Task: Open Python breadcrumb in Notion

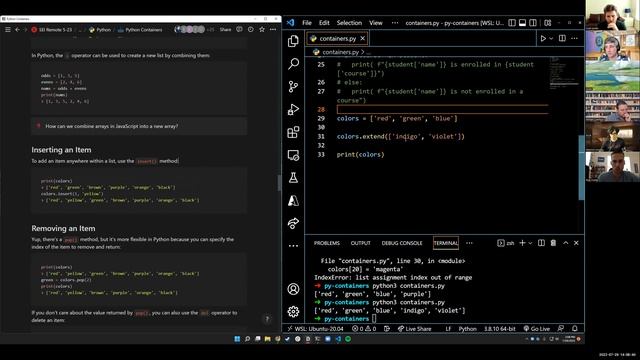Action: tap(100, 30)
